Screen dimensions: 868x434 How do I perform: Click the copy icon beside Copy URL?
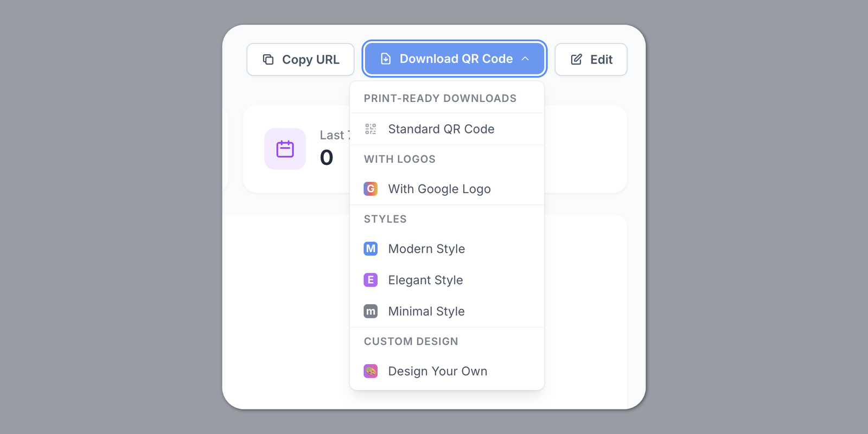(268, 59)
